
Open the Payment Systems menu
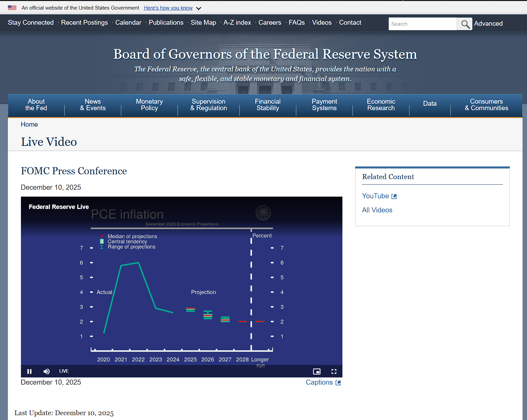324,105
